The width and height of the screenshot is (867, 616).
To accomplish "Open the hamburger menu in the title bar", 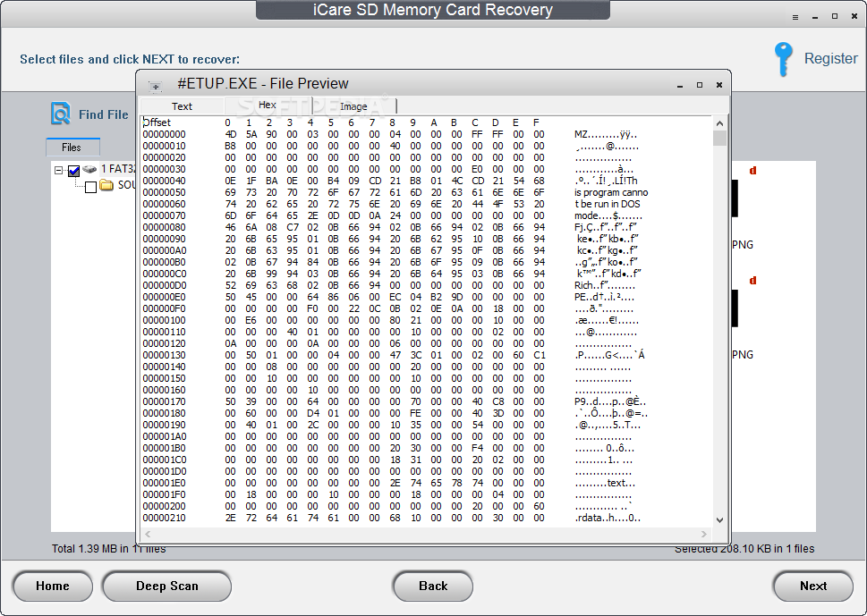I will click(793, 15).
